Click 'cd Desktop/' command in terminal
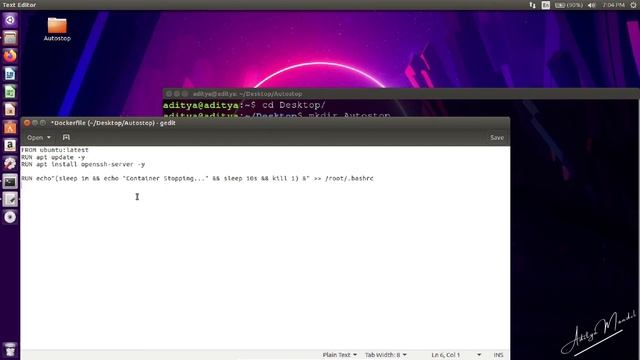Image resolution: width=640 pixels, height=360 pixels. (294, 105)
